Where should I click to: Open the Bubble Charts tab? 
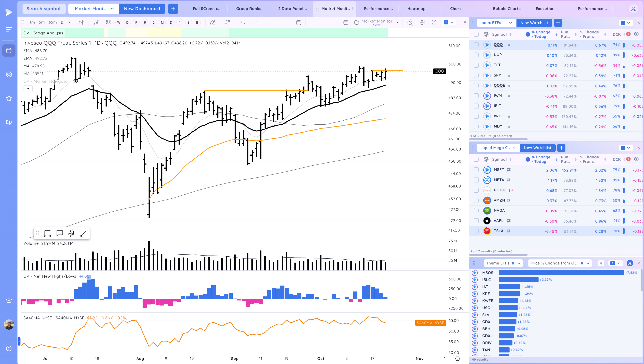[507, 9]
